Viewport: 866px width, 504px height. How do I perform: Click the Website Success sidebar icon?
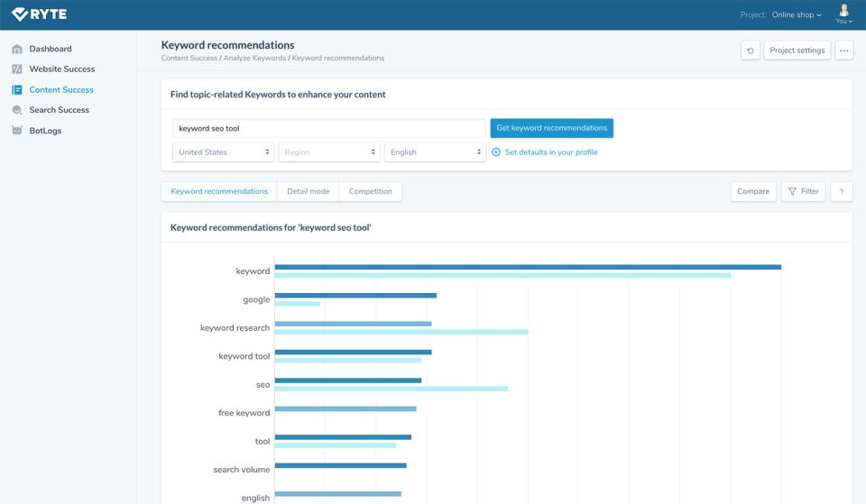pyautogui.click(x=17, y=69)
